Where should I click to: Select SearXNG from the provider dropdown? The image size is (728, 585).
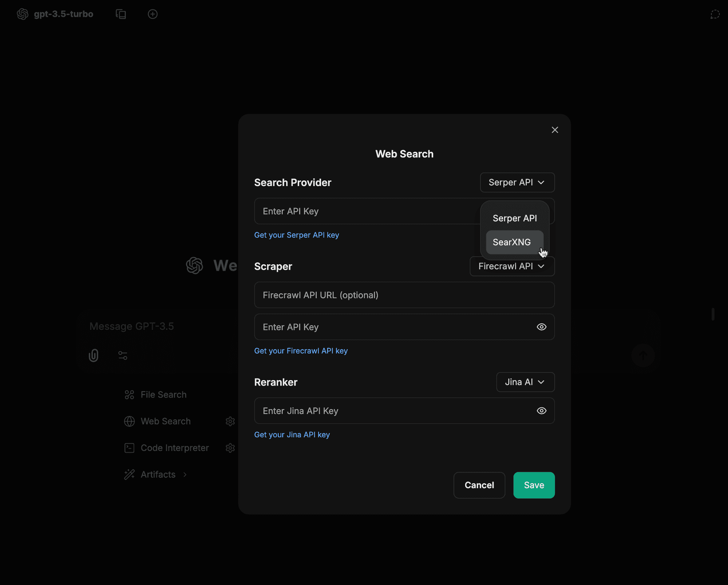pos(515,242)
